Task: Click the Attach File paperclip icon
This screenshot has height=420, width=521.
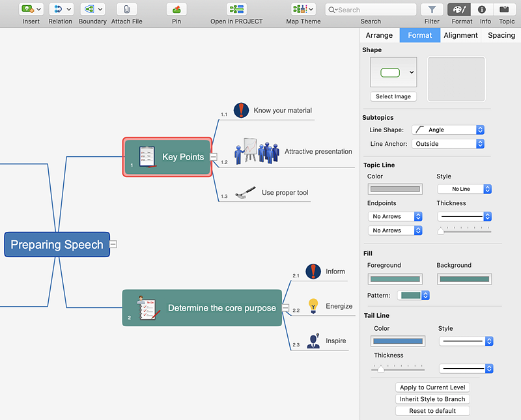Action: (126, 9)
